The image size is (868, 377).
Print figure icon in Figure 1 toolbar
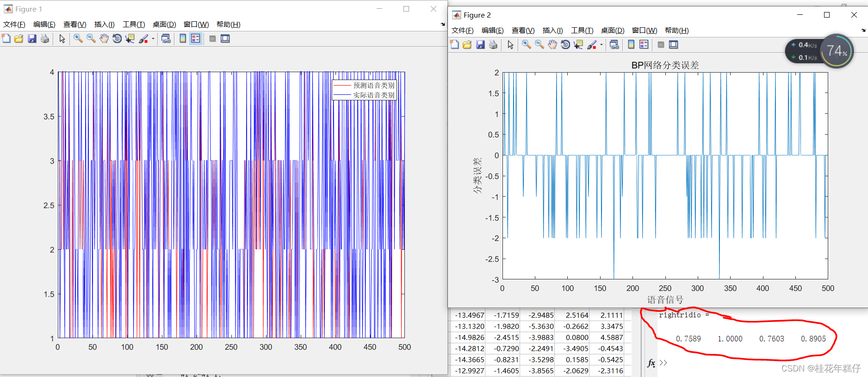pyautogui.click(x=45, y=38)
